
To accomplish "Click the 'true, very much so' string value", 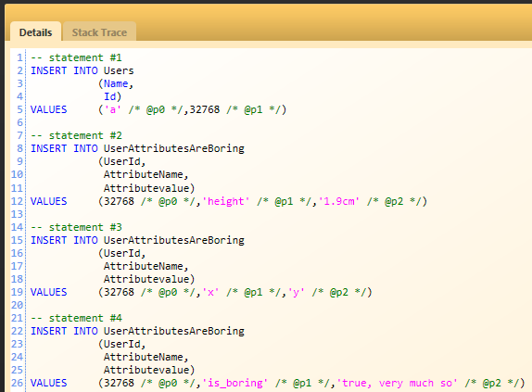I will point(397,383).
